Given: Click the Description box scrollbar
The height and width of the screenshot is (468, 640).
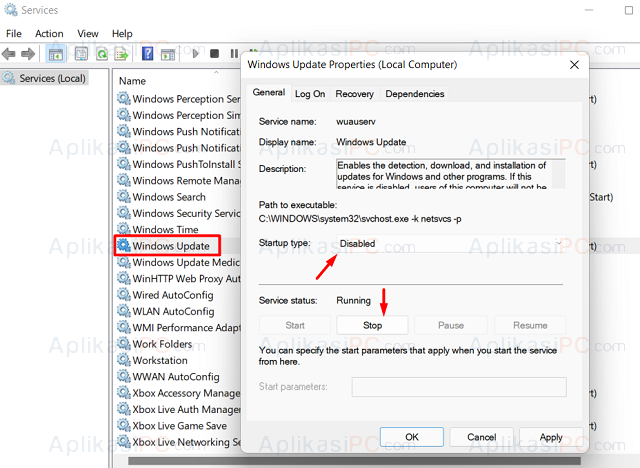Looking at the screenshot, I should point(558,174).
